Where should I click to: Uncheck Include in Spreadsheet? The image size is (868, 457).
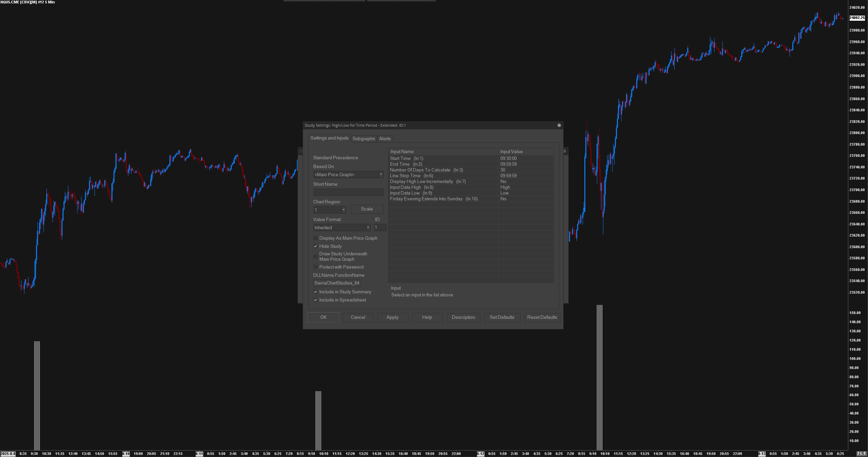click(x=316, y=300)
